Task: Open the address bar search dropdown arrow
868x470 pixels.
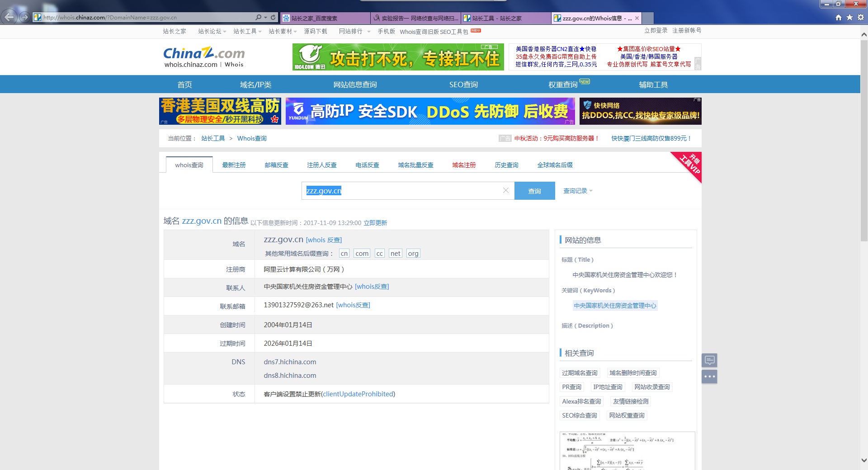Action: (x=265, y=18)
